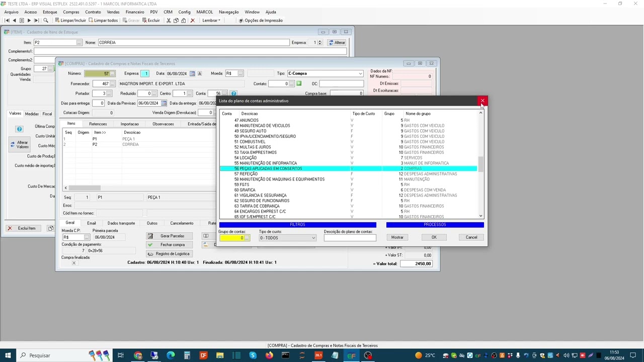This screenshot has width=644, height=362.
Task: Click the Gerar Parcelas button
Action: pyautogui.click(x=169, y=236)
